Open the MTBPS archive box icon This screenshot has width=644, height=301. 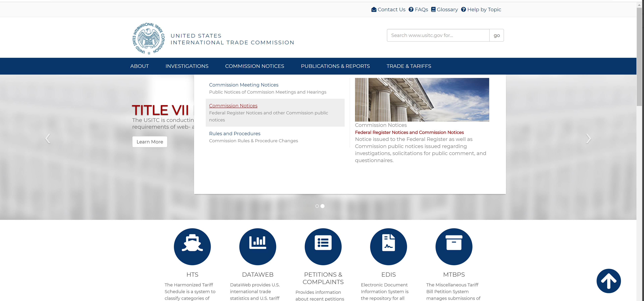pos(454,246)
